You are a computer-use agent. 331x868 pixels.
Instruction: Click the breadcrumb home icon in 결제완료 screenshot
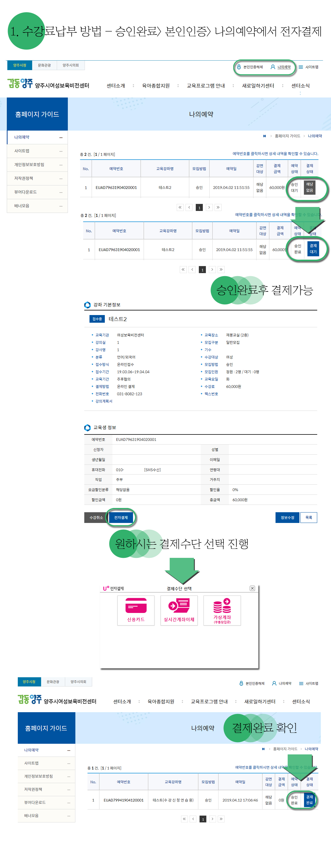point(263,749)
